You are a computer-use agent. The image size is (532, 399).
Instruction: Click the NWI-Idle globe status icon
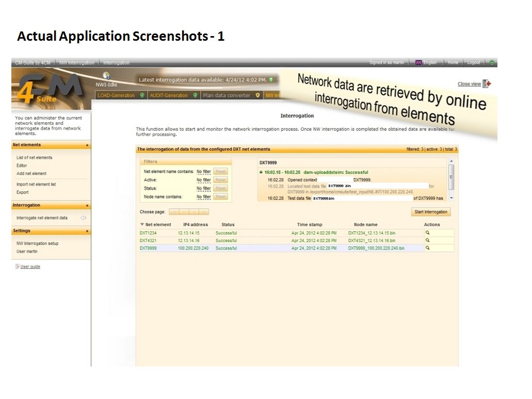click(106, 76)
